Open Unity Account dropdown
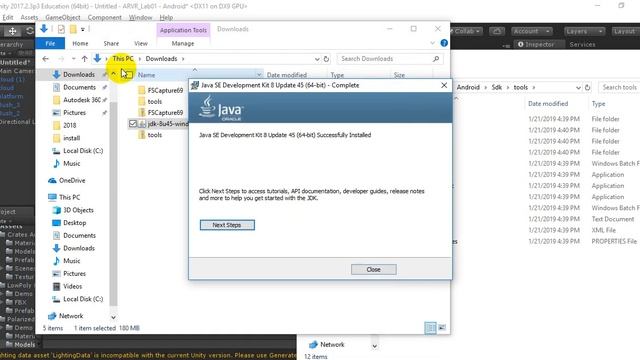Screen dimensions: 640x360 (532, 31)
